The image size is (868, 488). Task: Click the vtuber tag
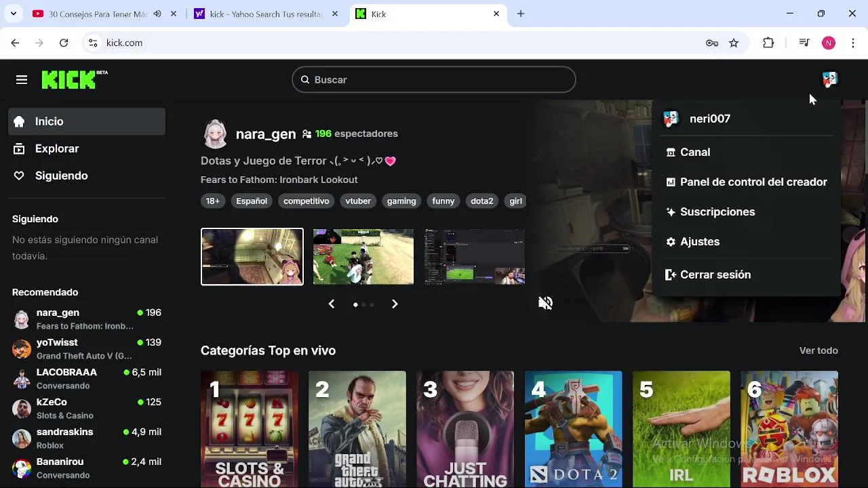[x=358, y=201]
